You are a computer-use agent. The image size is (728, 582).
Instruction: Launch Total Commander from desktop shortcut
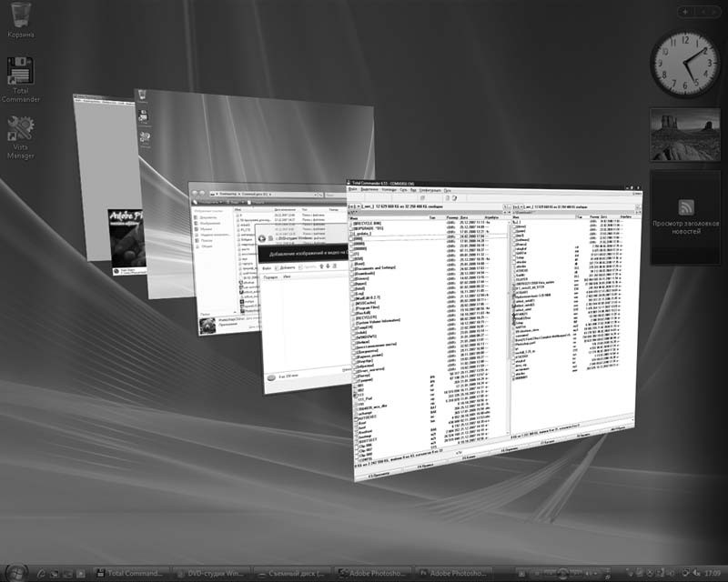[20, 73]
